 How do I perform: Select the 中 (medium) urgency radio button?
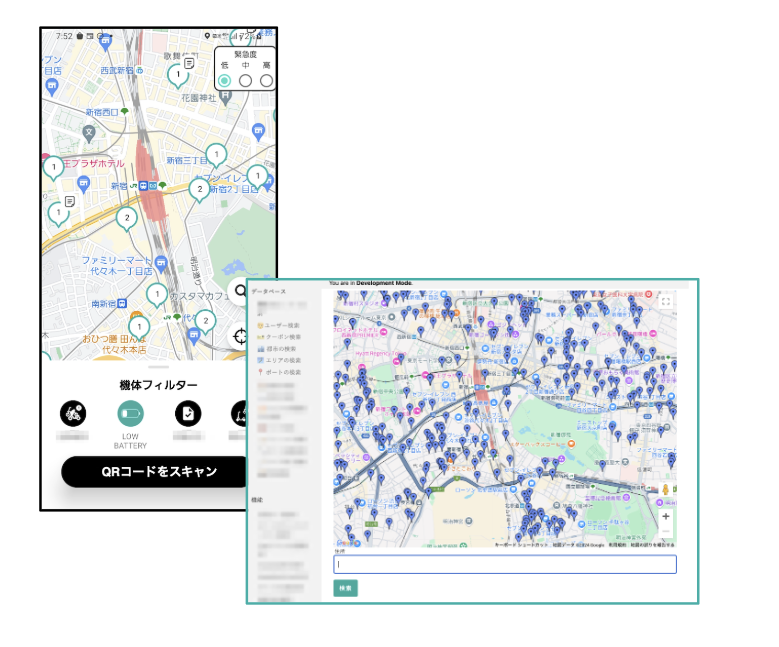[x=246, y=80]
